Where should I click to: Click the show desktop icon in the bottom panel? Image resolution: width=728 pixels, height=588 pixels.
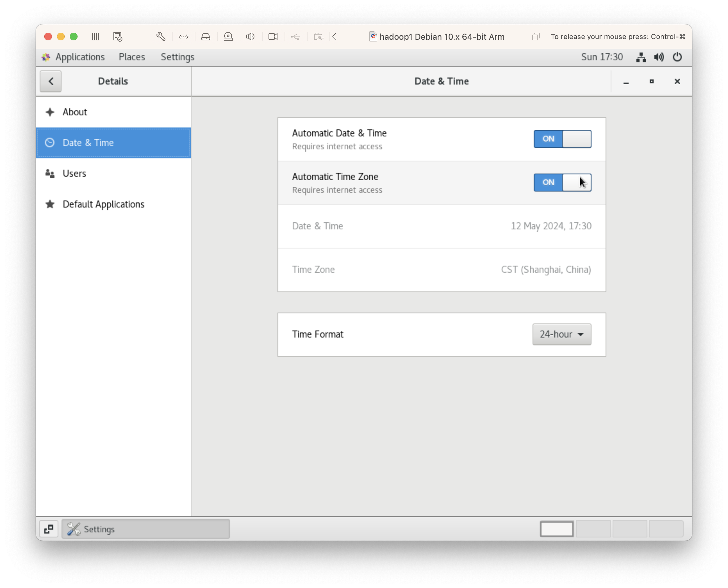49,529
